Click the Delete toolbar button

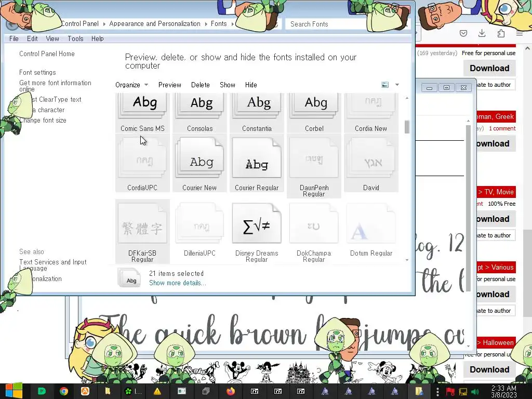(200, 85)
